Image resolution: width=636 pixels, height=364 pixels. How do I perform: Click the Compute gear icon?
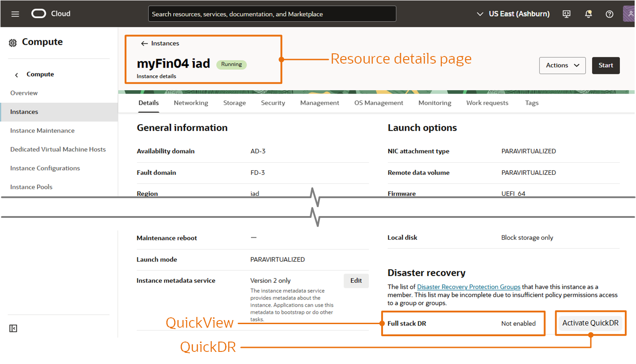point(12,42)
